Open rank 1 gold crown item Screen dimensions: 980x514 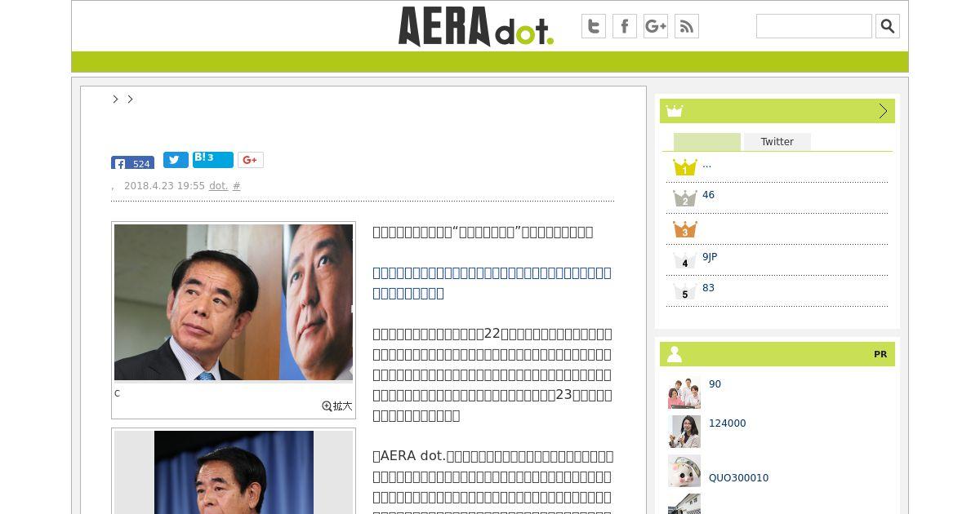click(684, 167)
